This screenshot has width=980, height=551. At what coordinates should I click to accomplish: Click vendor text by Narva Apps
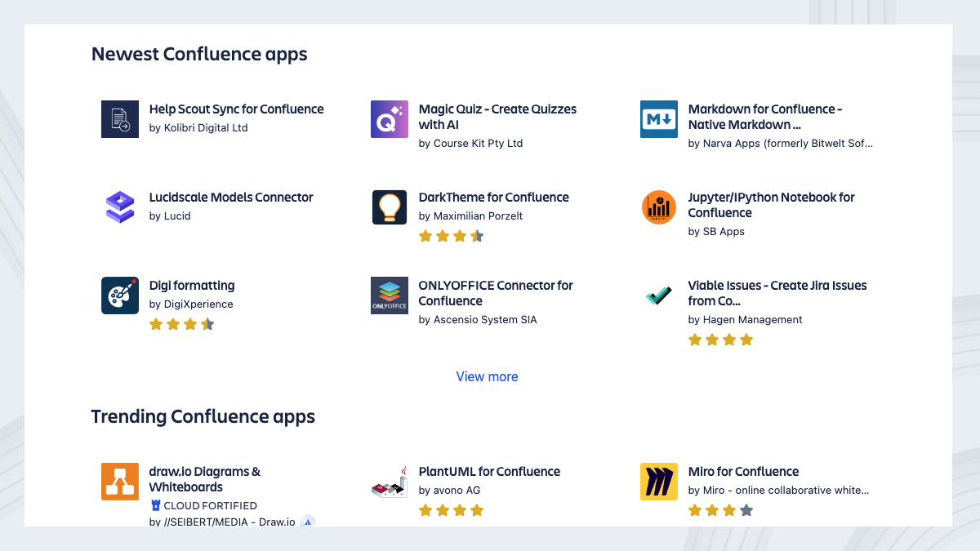781,144
